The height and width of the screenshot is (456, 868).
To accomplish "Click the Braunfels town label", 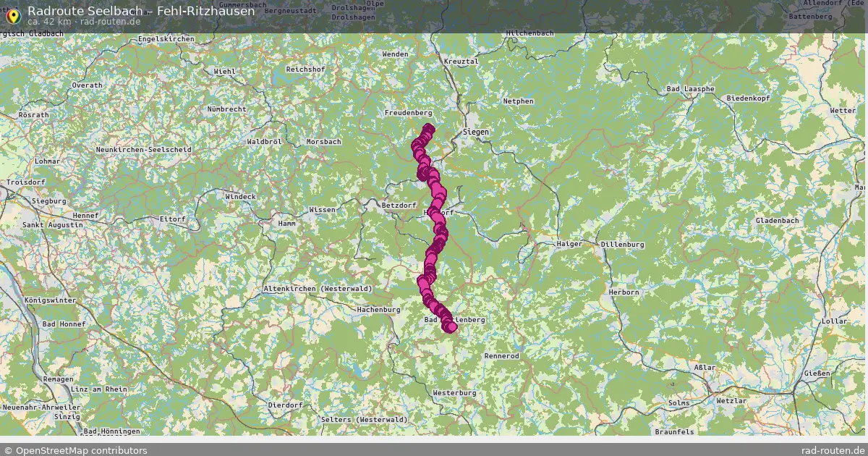I will click(674, 432).
